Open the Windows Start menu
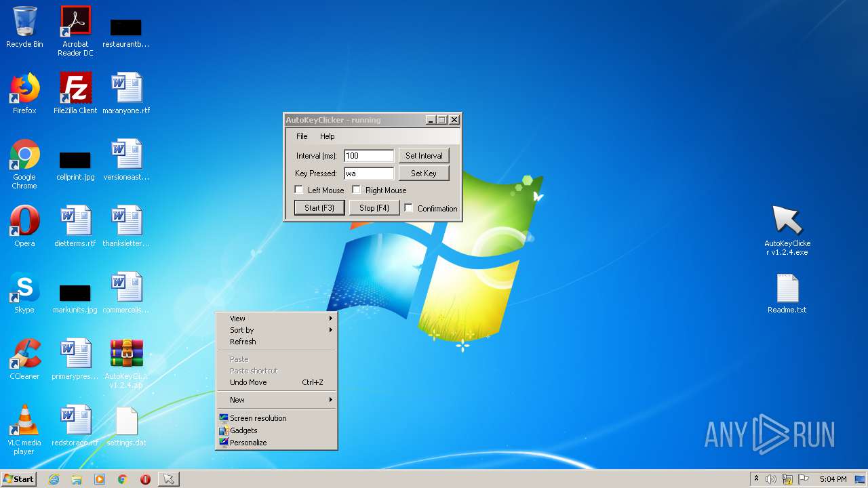The image size is (868, 488). [x=18, y=479]
